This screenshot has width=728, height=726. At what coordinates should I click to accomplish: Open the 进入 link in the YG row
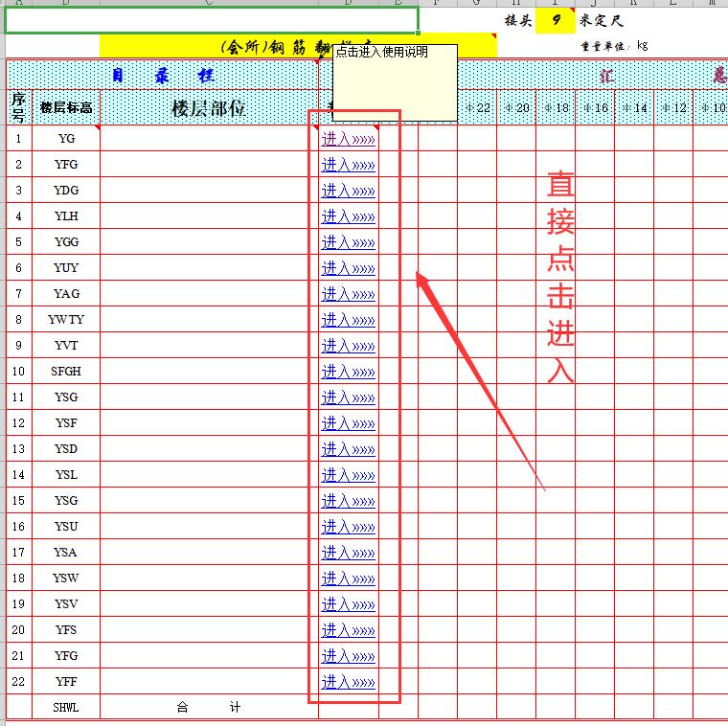click(348, 139)
